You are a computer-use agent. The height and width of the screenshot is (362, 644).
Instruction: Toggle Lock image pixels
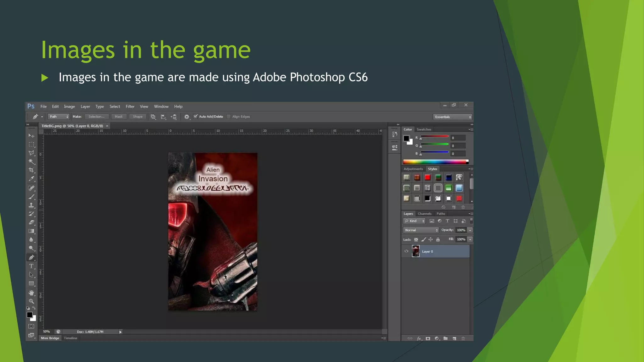pyautogui.click(x=424, y=239)
